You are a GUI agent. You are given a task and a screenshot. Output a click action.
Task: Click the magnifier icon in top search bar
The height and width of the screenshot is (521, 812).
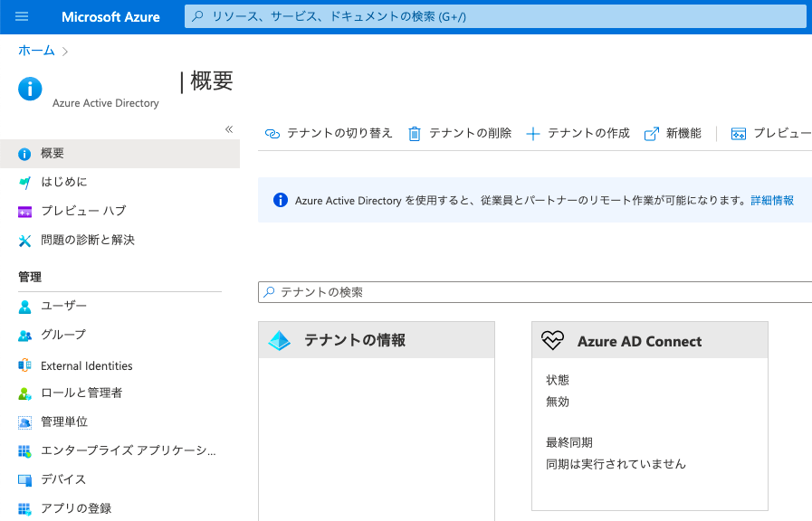[x=197, y=16]
